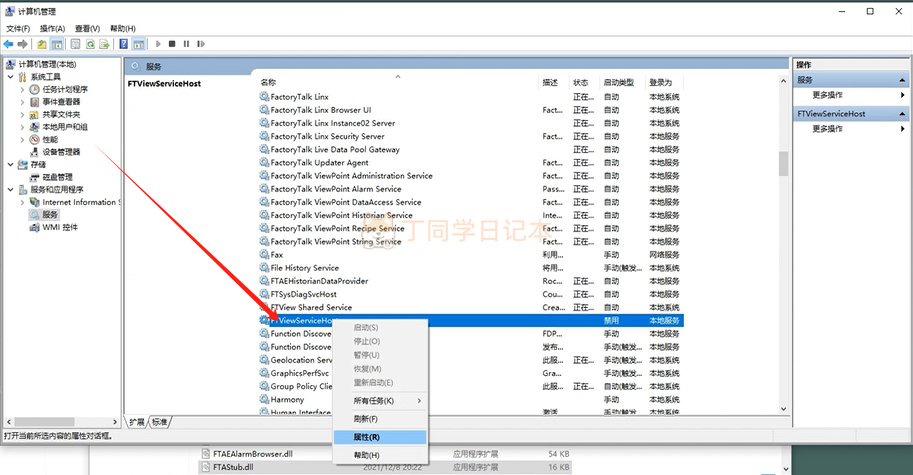Collapse the 系统工具 tree node
The image size is (913, 475).
(10, 77)
